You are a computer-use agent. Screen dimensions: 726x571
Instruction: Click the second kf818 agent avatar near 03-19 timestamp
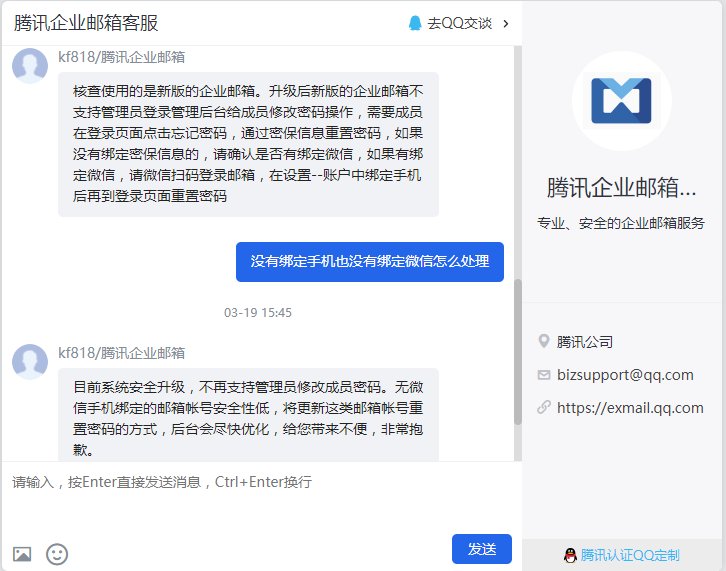30,362
